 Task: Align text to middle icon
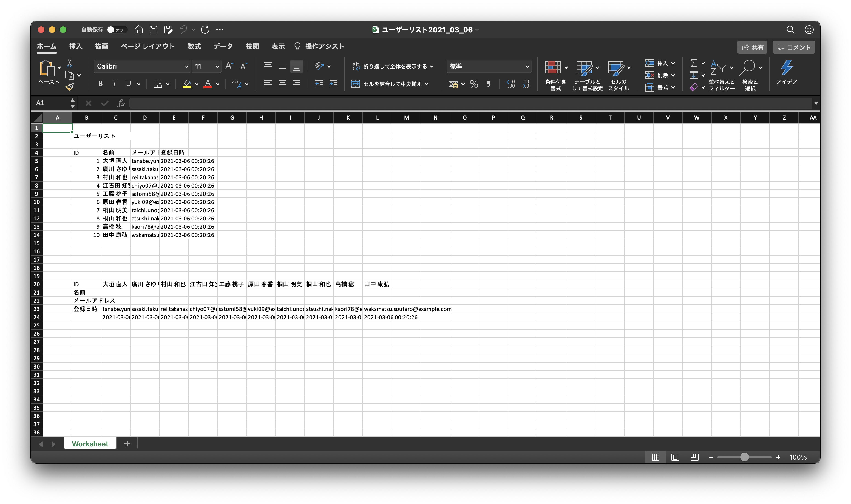[x=282, y=66]
